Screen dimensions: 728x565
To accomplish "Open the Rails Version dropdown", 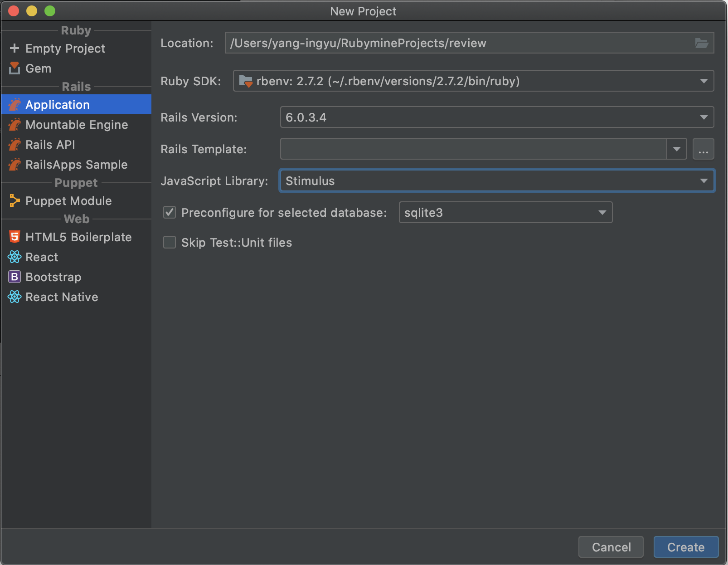I will coord(497,117).
